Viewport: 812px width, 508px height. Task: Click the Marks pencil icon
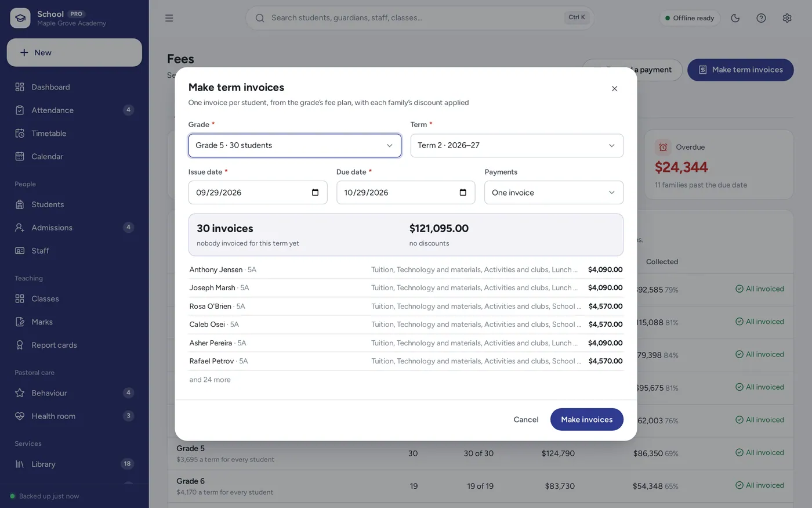pyautogui.click(x=20, y=322)
